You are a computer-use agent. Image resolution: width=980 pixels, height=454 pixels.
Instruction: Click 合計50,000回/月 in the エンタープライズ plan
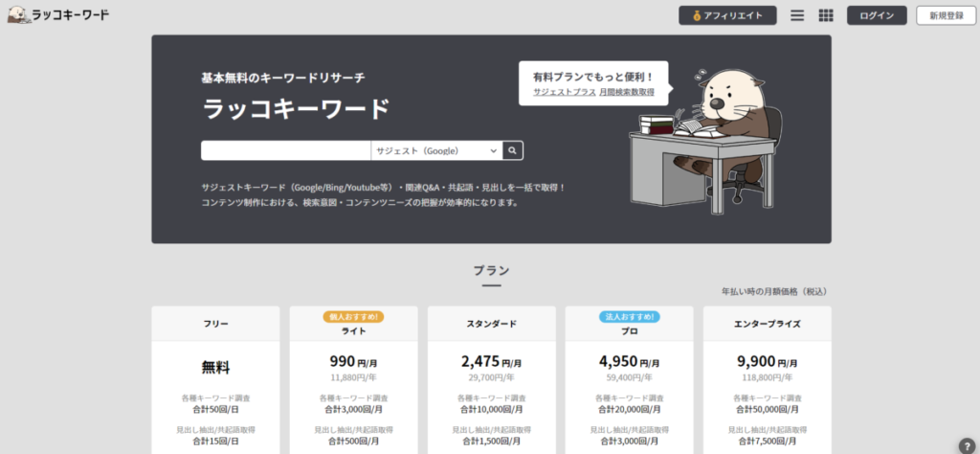[768, 410]
